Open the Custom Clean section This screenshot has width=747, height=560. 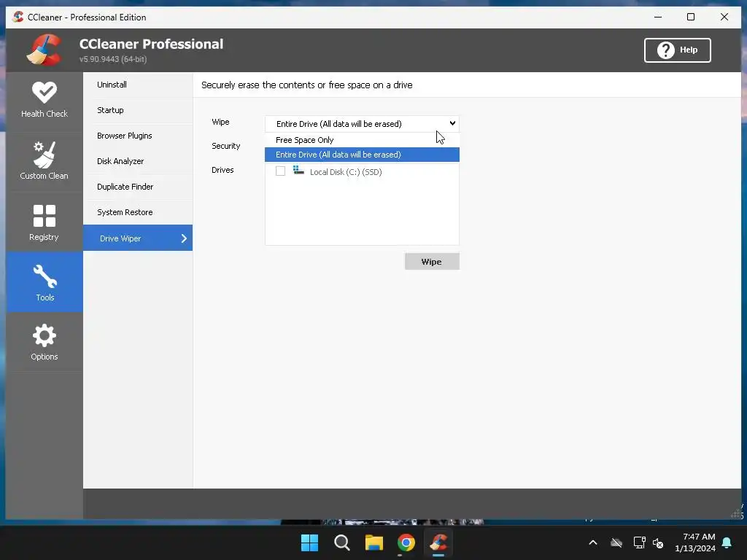44,161
